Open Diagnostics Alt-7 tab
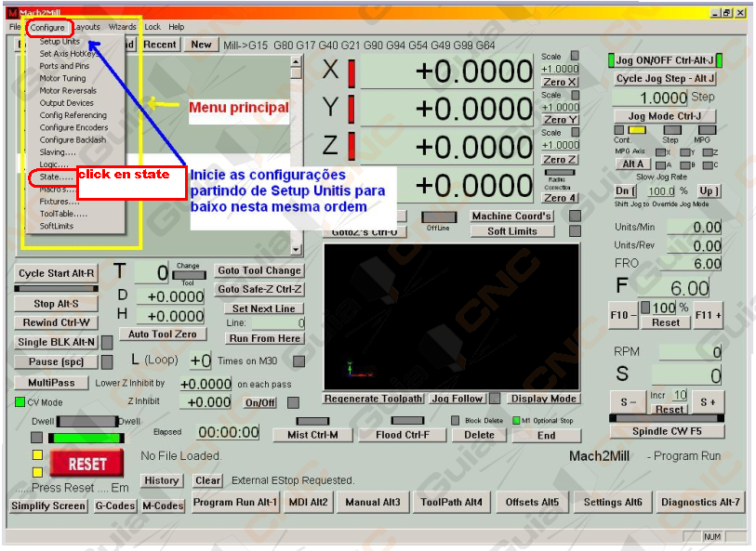Screen dimensions: 756x551 pyautogui.click(x=700, y=502)
